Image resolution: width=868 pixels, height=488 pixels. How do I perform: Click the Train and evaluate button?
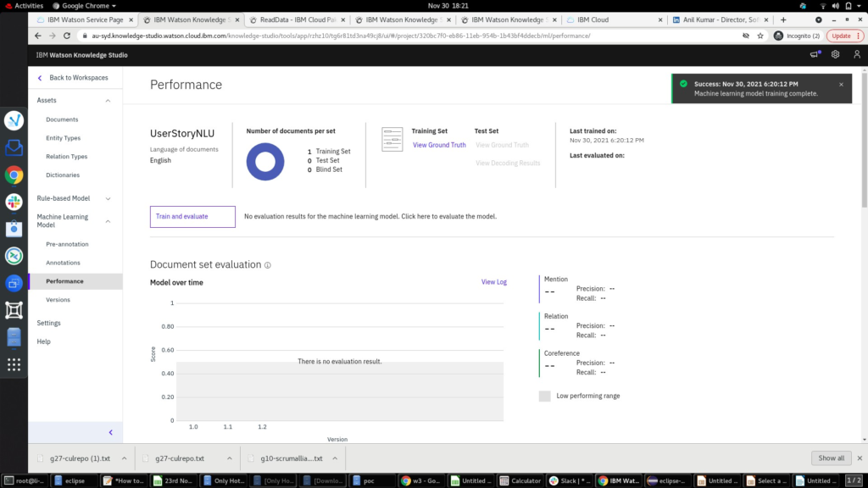coord(192,217)
